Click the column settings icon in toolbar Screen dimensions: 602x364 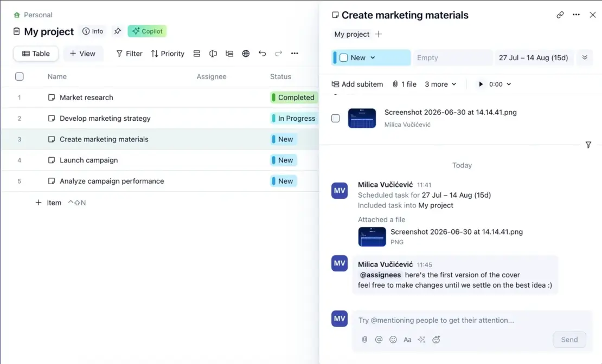pos(213,54)
